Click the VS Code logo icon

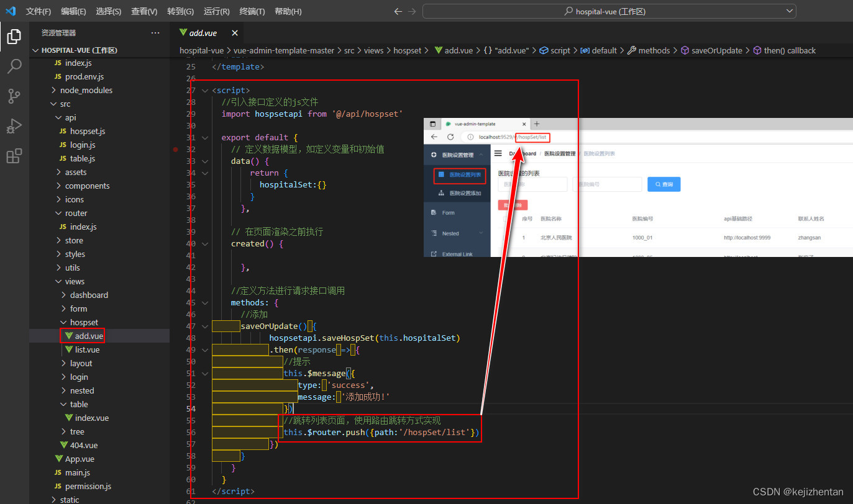[x=11, y=11]
